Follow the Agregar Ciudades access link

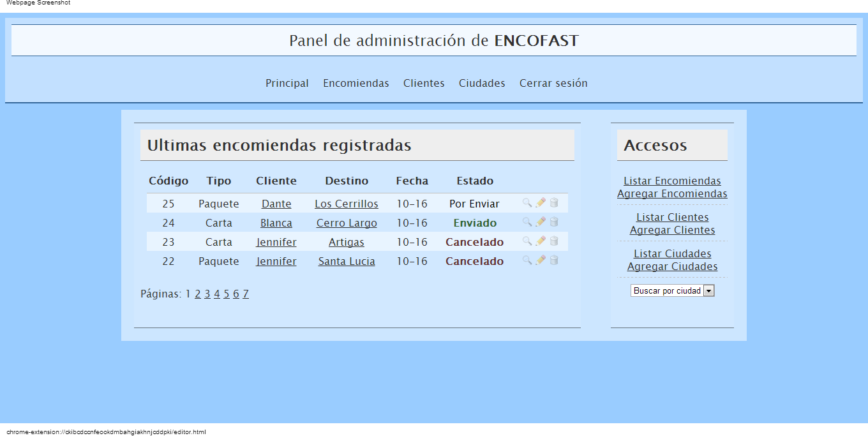[x=672, y=266]
